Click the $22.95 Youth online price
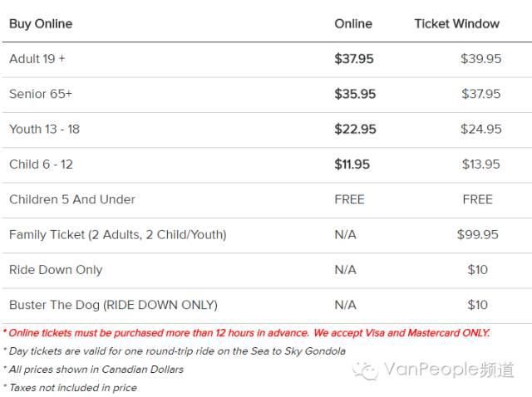Screen dimensions: 532x397 click(355, 130)
